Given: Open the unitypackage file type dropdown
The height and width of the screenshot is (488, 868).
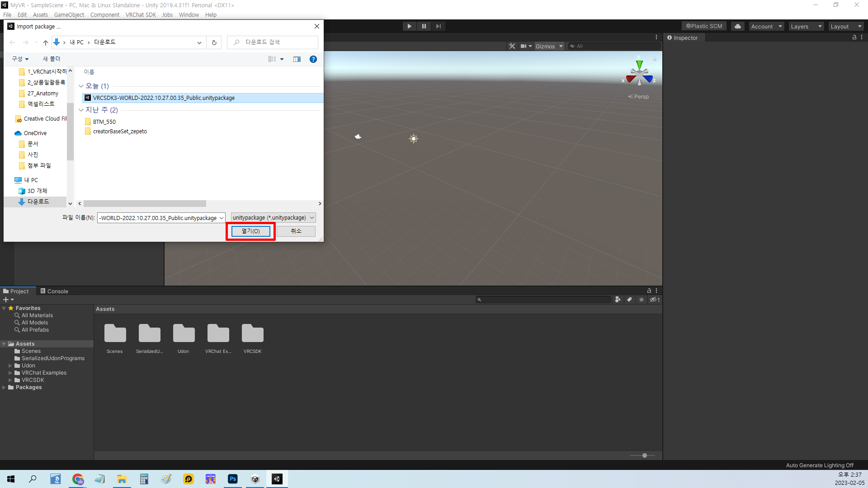Looking at the screenshot, I should point(273,218).
